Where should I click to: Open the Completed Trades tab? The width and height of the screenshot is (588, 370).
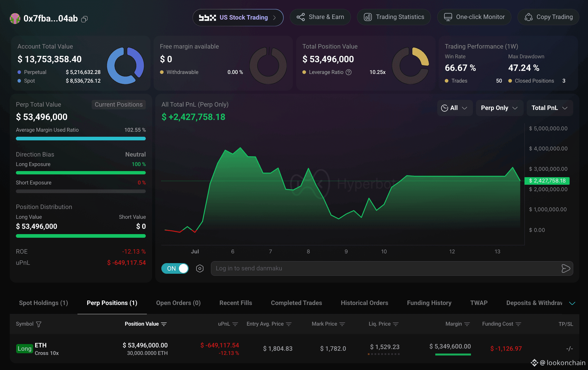pyautogui.click(x=297, y=303)
